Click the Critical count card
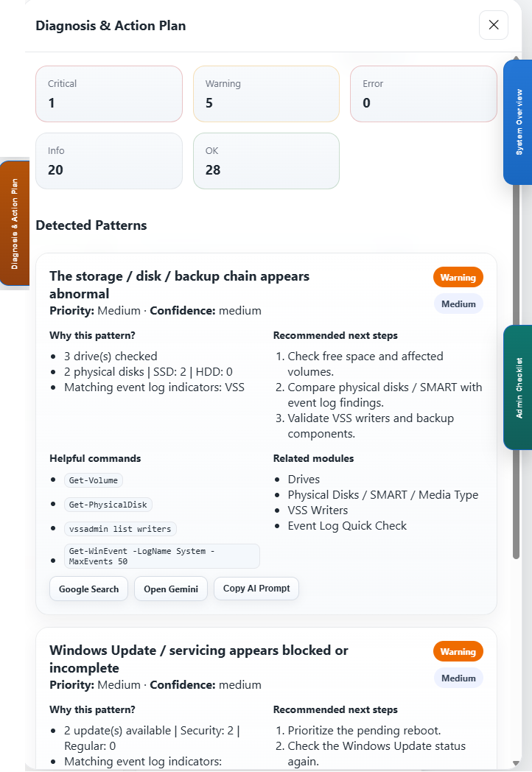The height and width of the screenshot is (772, 532). pyautogui.click(x=109, y=94)
